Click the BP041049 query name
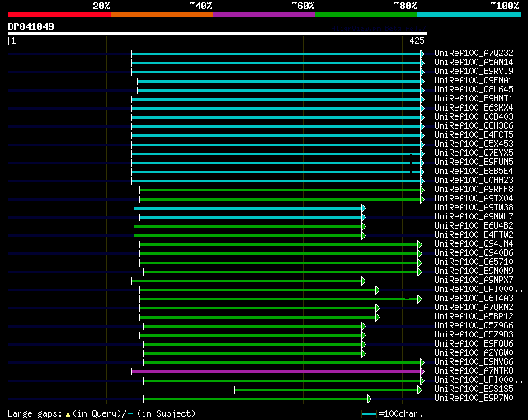The height and width of the screenshot is (420, 528). click(31, 26)
